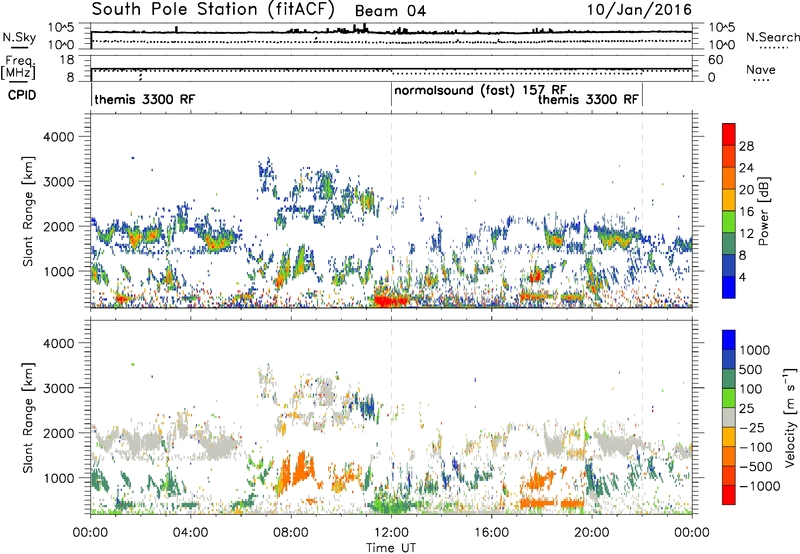Click the "N.Sky" legend label
This screenshot has width=800, height=554.
click(19, 37)
